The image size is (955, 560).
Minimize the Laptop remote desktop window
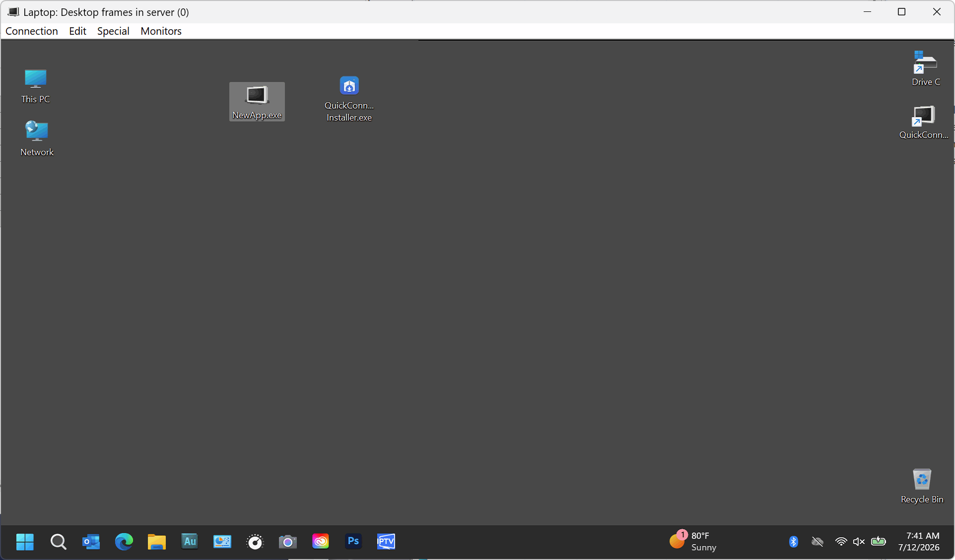click(867, 12)
